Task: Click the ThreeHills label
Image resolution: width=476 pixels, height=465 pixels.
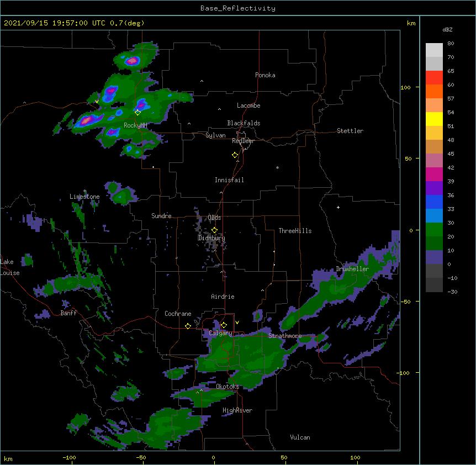Action: [x=295, y=231]
